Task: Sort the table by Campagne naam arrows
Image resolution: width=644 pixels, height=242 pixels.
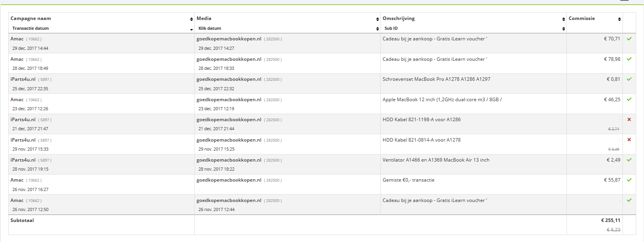Action: [191, 19]
